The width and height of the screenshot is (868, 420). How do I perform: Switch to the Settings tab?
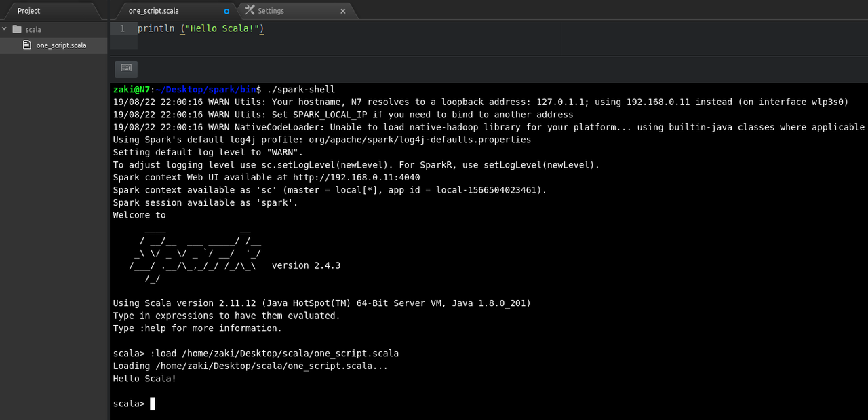[271, 10]
